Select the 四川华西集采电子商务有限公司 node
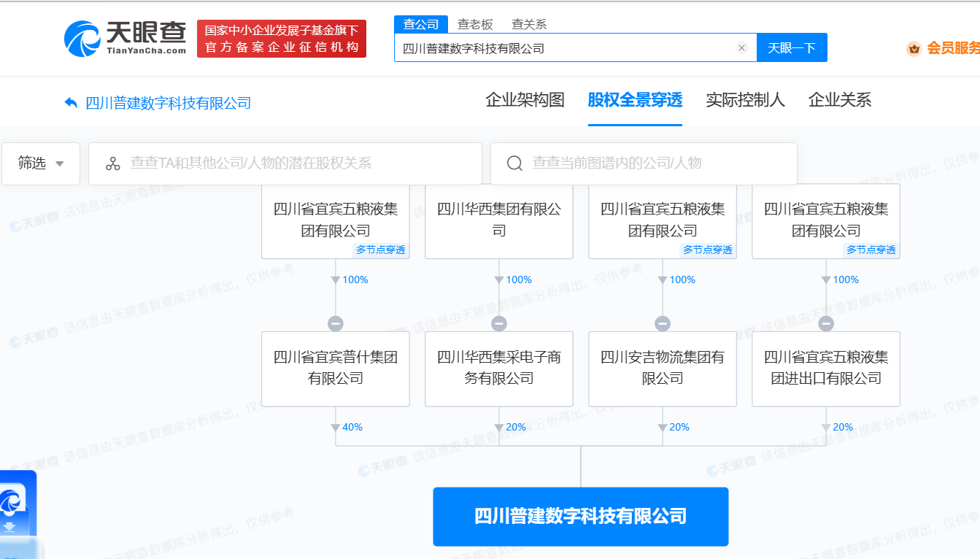This screenshot has width=980, height=559. [x=499, y=369]
